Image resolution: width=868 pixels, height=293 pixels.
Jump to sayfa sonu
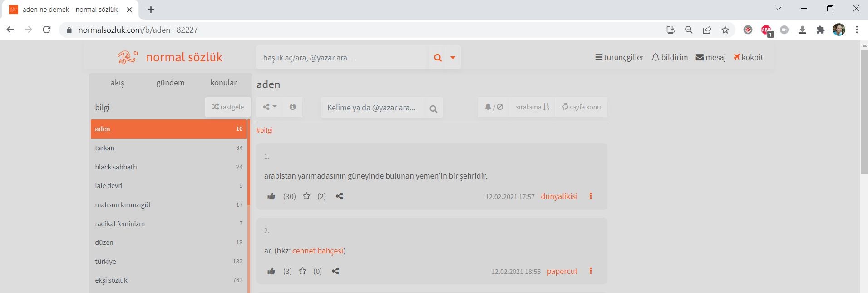pos(581,107)
